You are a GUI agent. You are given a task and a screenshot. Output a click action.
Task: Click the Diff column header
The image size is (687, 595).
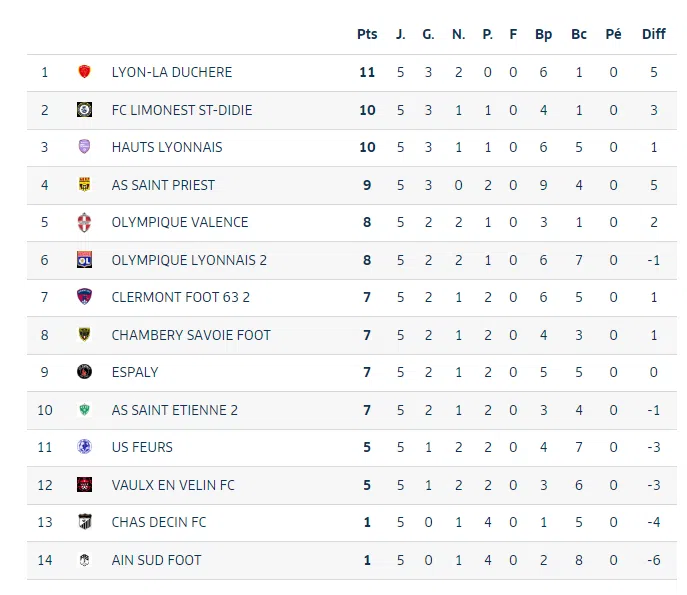pyautogui.click(x=653, y=34)
